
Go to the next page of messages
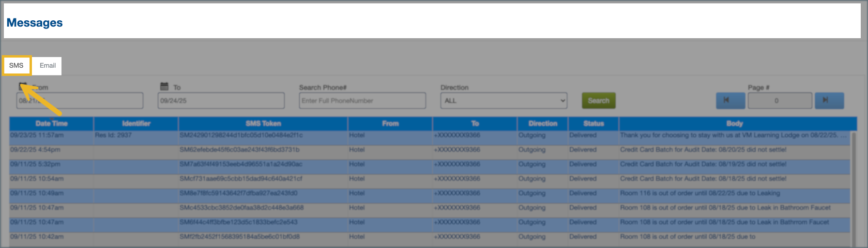(829, 101)
